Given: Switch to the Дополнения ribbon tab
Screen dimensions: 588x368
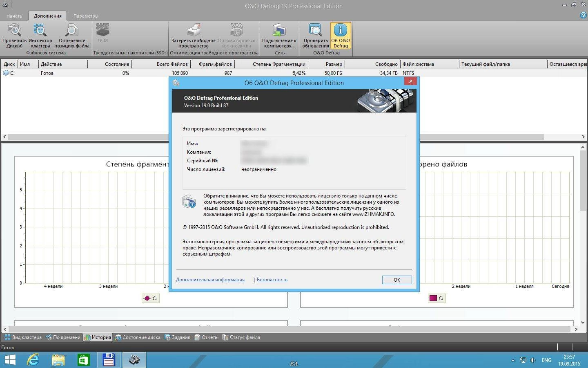Looking at the screenshot, I should coord(48,16).
